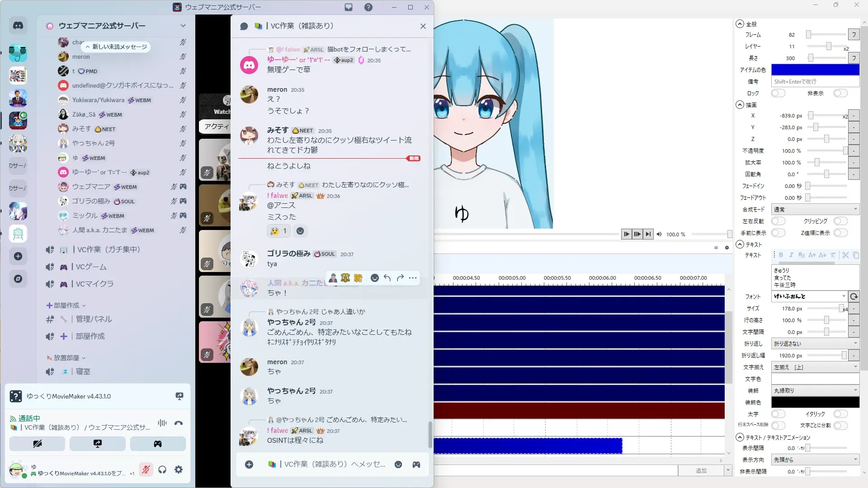Viewport: 868px width, 488px height.
Task: Click reply arrow on hovered message
Action: 387,278
